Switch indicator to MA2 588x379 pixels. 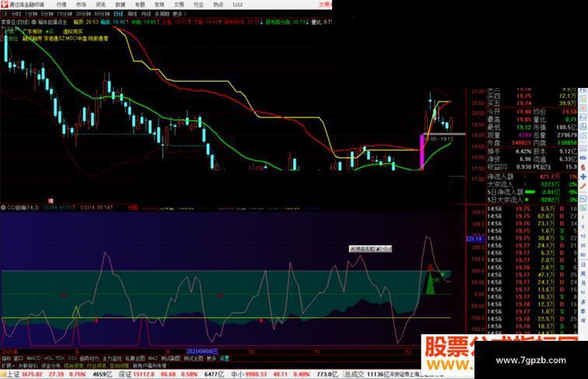click(152, 358)
